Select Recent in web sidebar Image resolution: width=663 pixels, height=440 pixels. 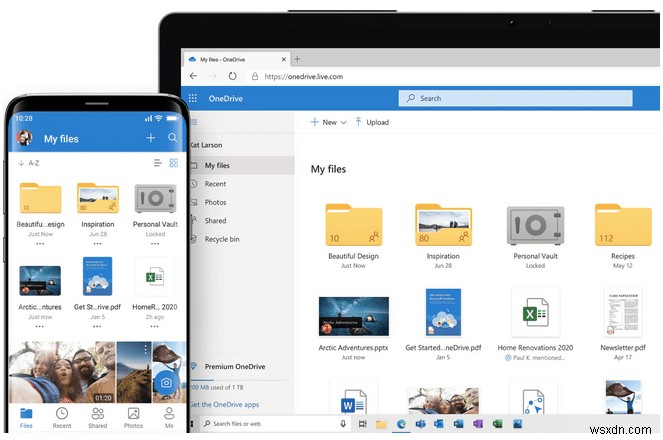[241, 184]
